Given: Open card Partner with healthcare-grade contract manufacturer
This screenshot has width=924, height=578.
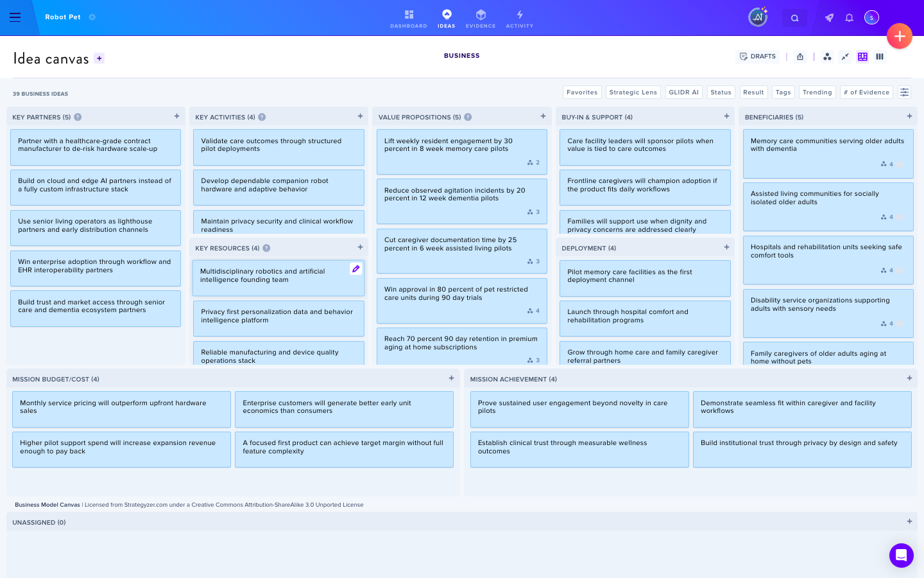Looking at the screenshot, I should pyautogui.click(x=96, y=148).
